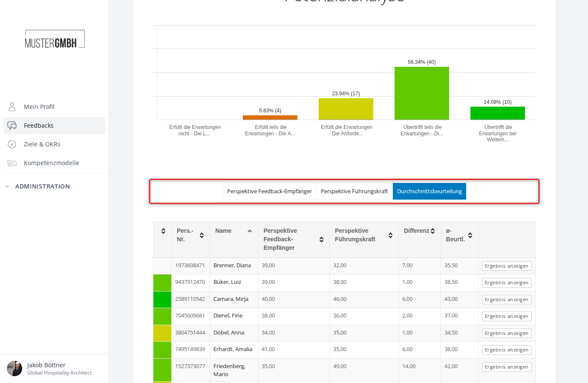Click green color cell for Büker, Luiz
The height and width of the screenshot is (383, 588).
162,283
